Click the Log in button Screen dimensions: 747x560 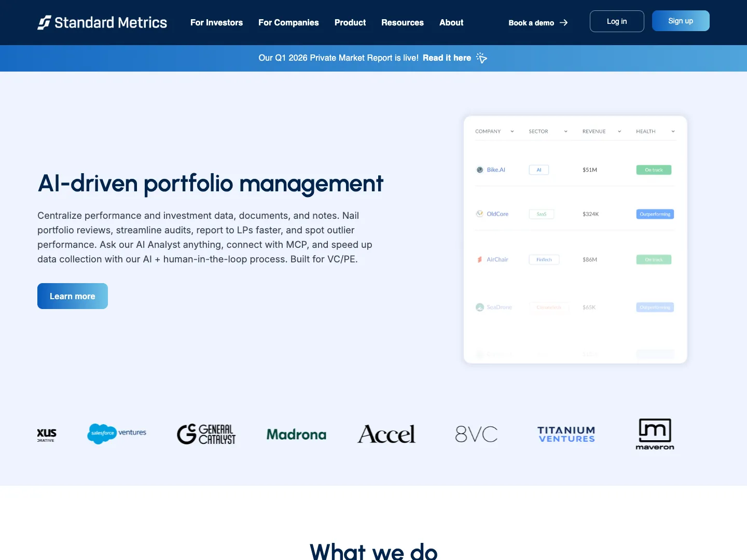pyautogui.click(x=617, y=21)
